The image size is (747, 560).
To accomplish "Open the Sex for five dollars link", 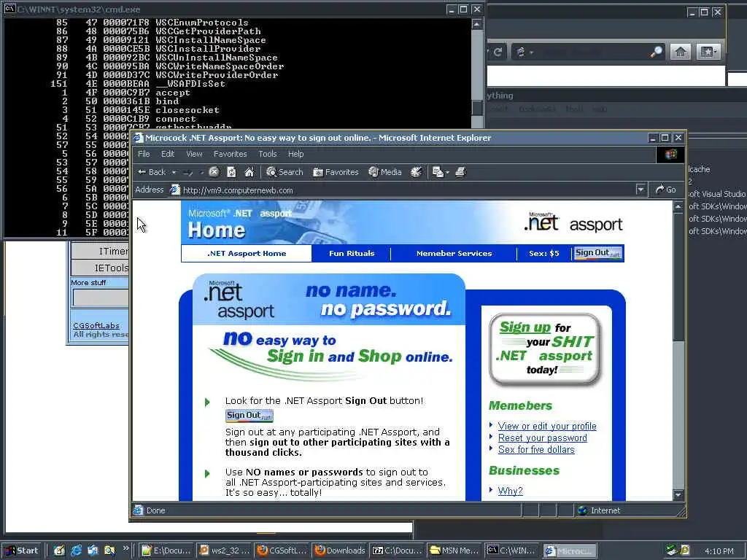I will 536,449.
